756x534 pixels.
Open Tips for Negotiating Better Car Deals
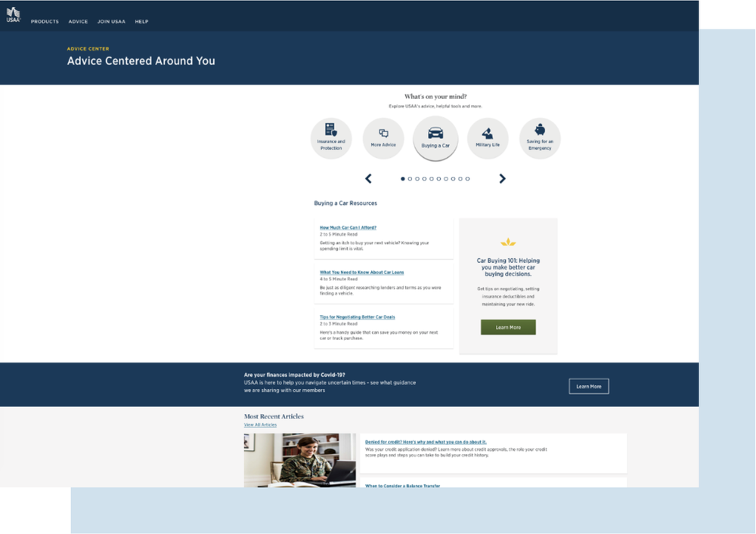[358, 316]
